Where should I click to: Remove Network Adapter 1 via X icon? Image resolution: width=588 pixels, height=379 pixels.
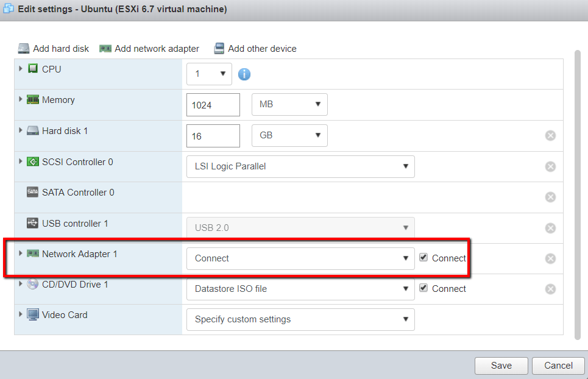[550, 258]
